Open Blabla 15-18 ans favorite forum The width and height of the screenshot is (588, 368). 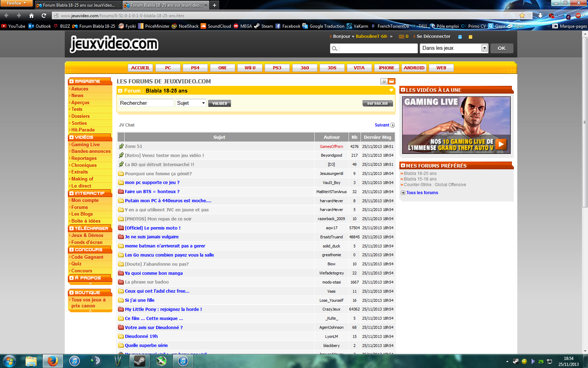420,179
